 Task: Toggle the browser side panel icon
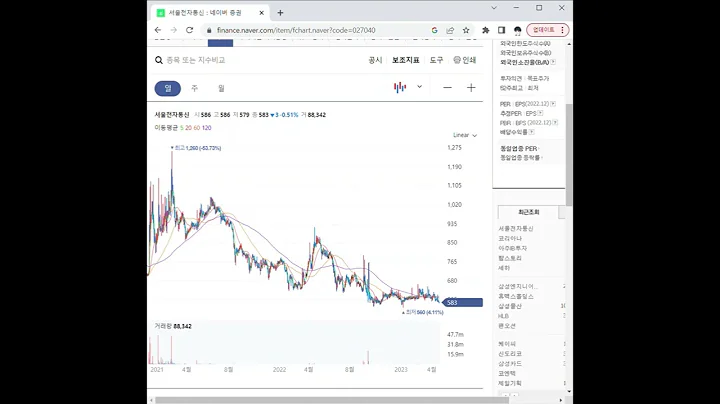(x=501, y=30)
